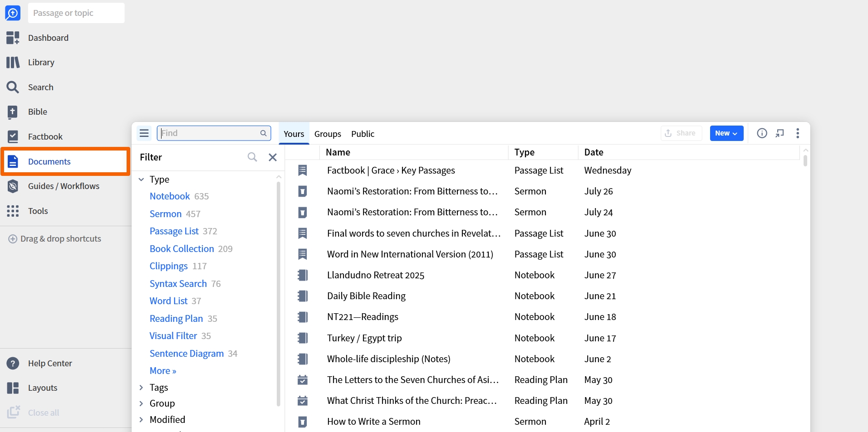The height and width of the screenshot is (432, 868).
Task: Filter by Sermon type
Action: [x=166, y=214]
